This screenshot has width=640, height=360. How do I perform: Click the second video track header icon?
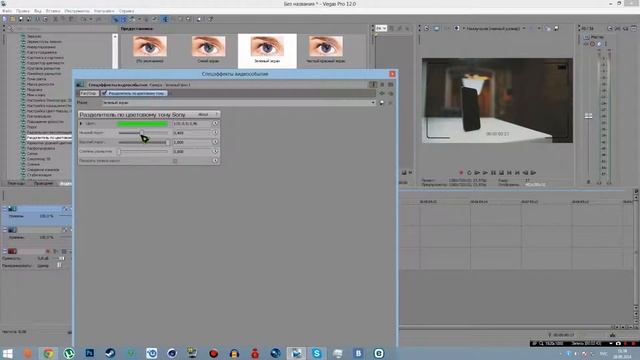tap(12, 230)
